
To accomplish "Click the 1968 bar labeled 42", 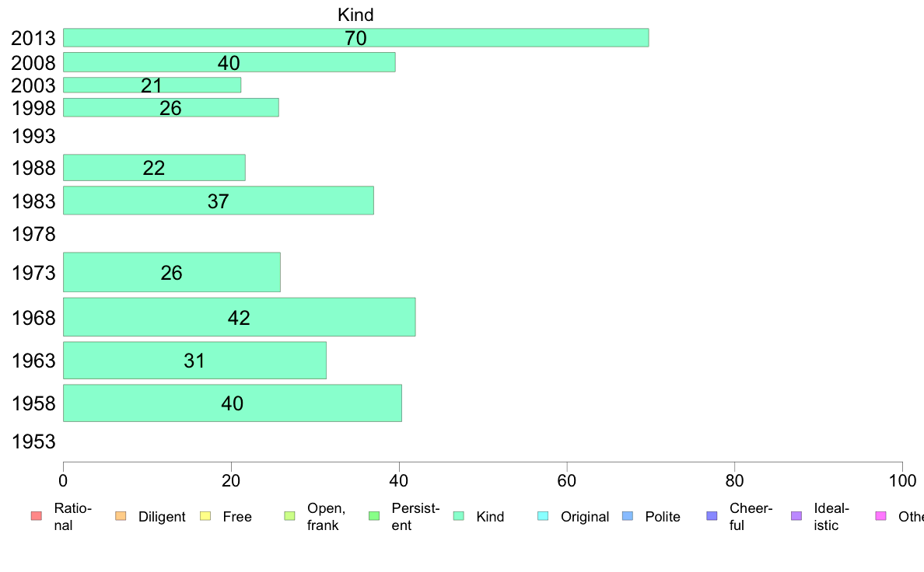I will click(240, 317).
